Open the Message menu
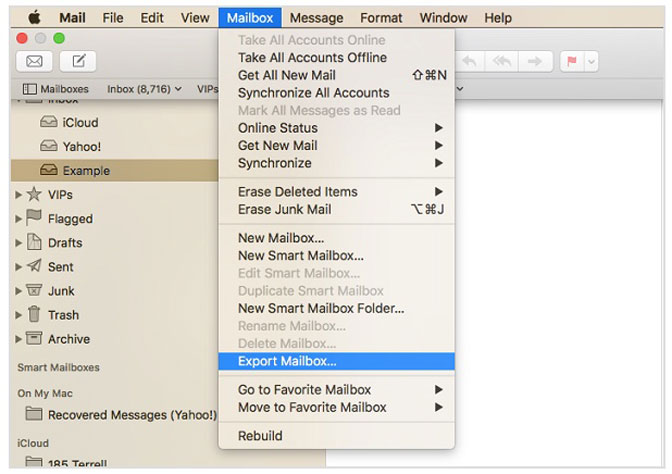Screen dimensions: 672x474 click(316, 18)
